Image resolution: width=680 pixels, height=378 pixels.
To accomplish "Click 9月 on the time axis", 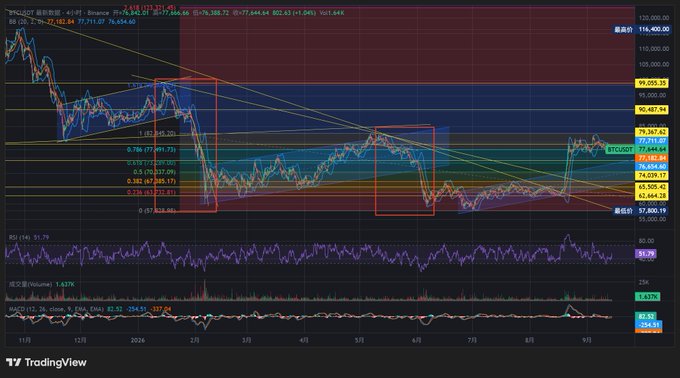I will pos(587,340).
